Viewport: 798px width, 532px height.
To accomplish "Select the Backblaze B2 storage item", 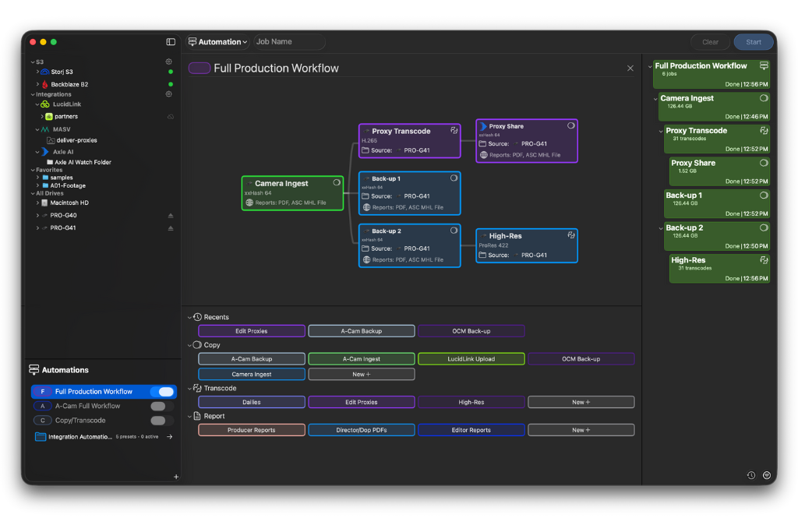I will pos(69,84).
